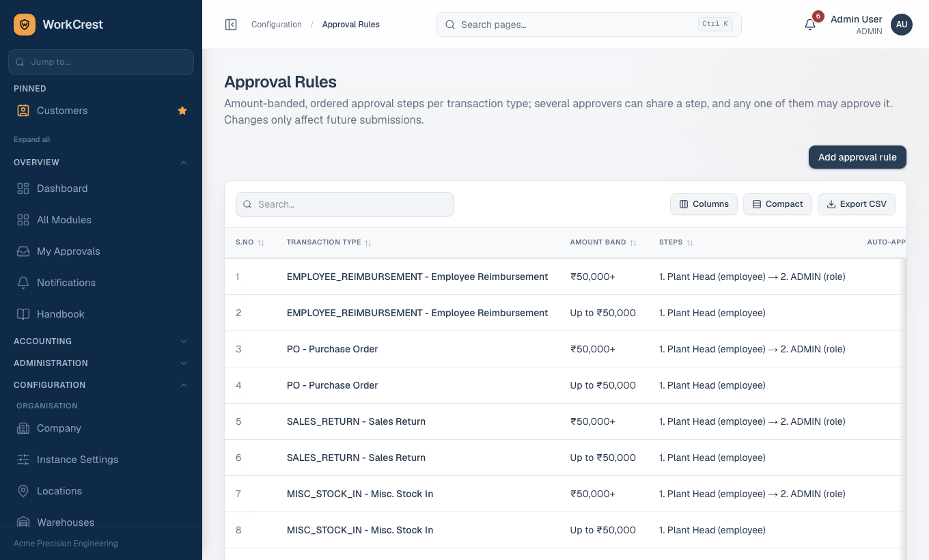Focus the Search pages input
This screenshot has width=929, height=560.
tap(589, 25)
